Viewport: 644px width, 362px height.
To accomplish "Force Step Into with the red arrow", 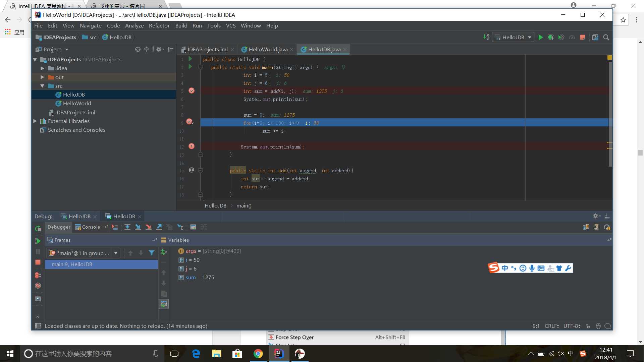I will tap(148, 227).
